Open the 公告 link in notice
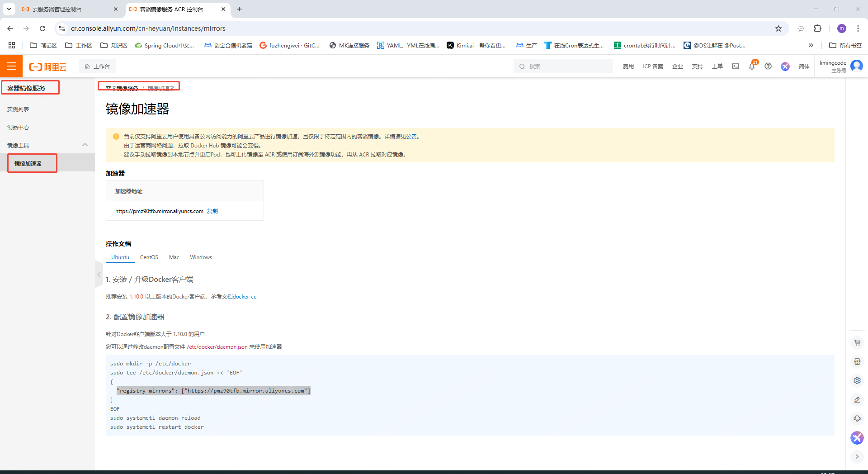The width and height of the screenshot is (868, 474). (x=411, y=136)
